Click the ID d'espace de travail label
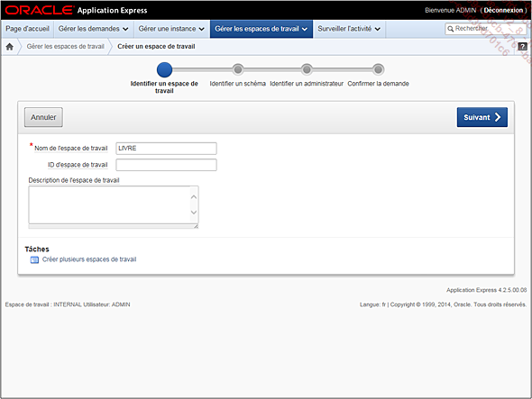Image resolution: width=532 pixels, height=399 pixels. 78,165
